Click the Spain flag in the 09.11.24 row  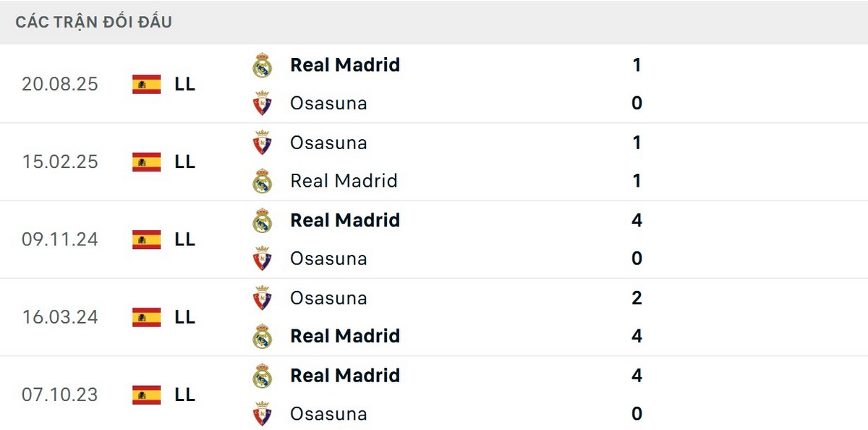coord(146,240)
